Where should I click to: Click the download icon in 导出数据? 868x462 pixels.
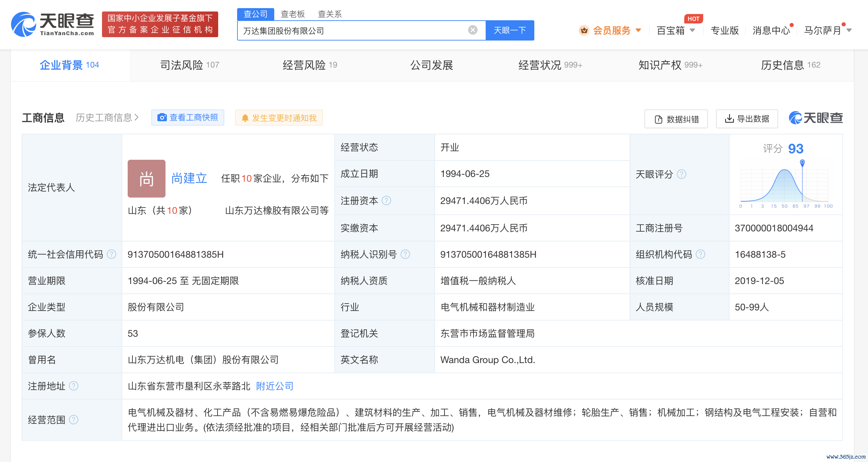pyautogui.click(x=729, y=119)
